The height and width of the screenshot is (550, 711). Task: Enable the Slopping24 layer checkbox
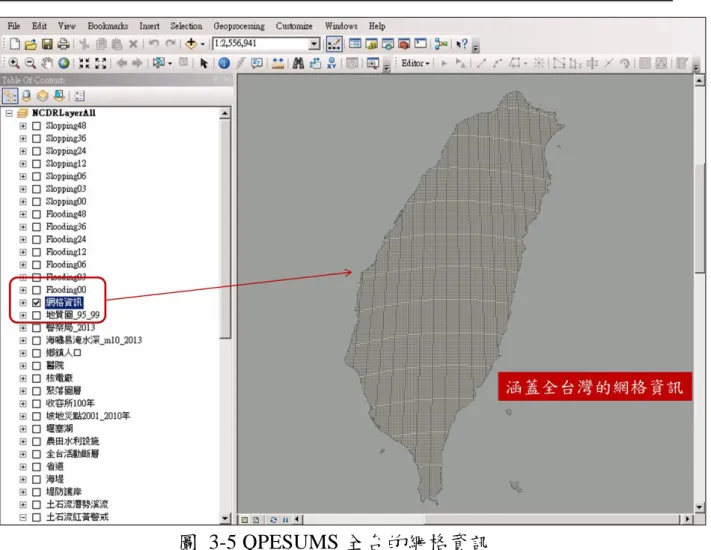[x=37, y=151]
